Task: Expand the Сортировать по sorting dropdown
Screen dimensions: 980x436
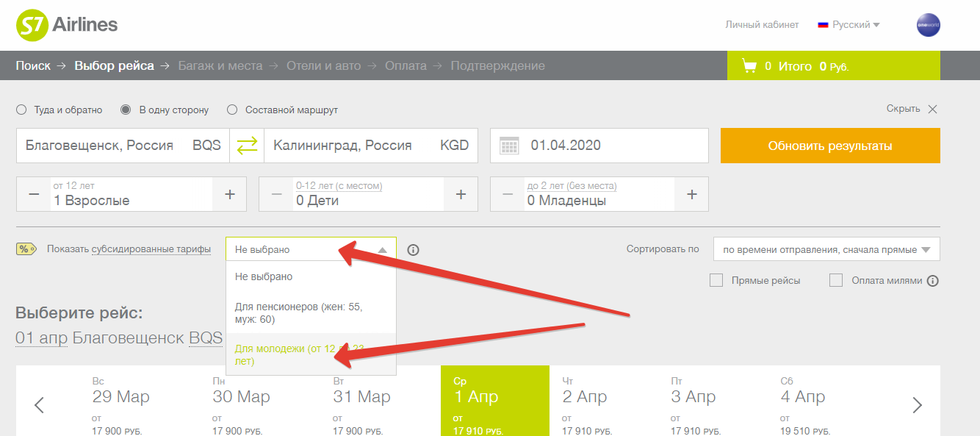Action: click(x=826, y=249)
